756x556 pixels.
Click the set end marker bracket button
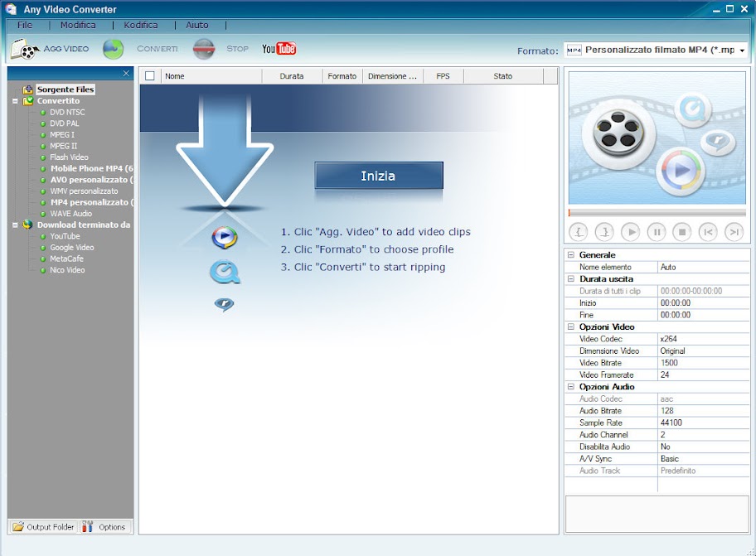tap(604, 232)
